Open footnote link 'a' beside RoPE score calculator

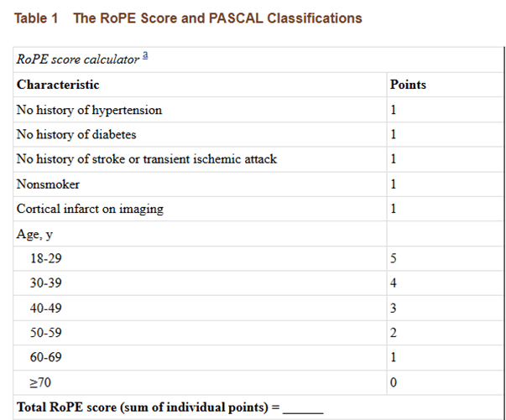(145, 55)
